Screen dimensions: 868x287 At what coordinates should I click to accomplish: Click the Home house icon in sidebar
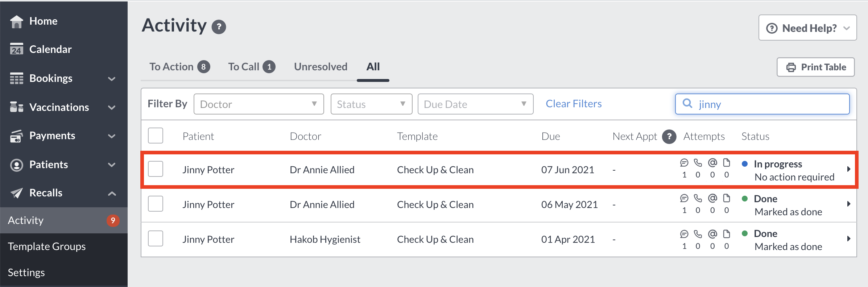click(x=17, y=21)
